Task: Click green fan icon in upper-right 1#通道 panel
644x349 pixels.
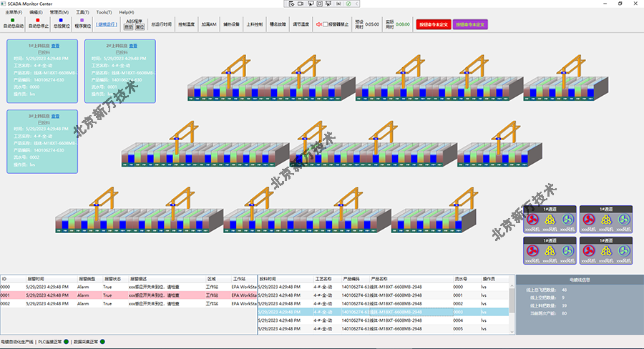Action: [x=624, y=220]
